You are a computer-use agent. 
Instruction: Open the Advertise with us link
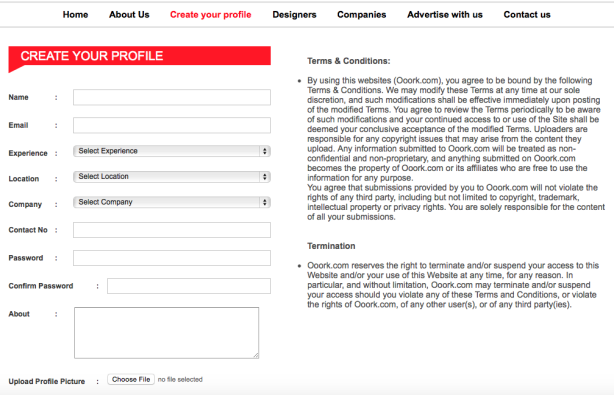(445, 15)
